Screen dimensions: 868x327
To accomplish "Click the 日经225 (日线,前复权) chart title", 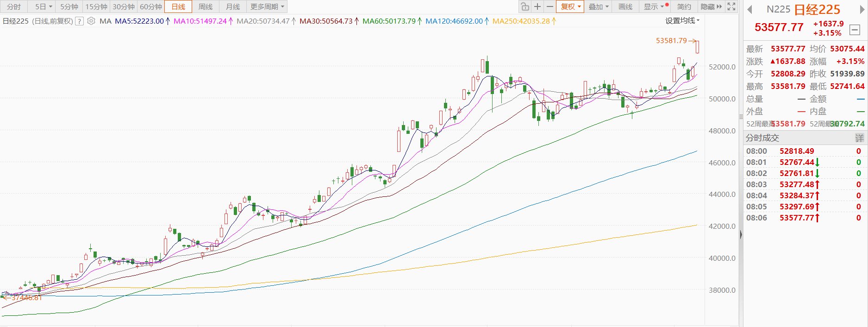I will click(38, 21).
